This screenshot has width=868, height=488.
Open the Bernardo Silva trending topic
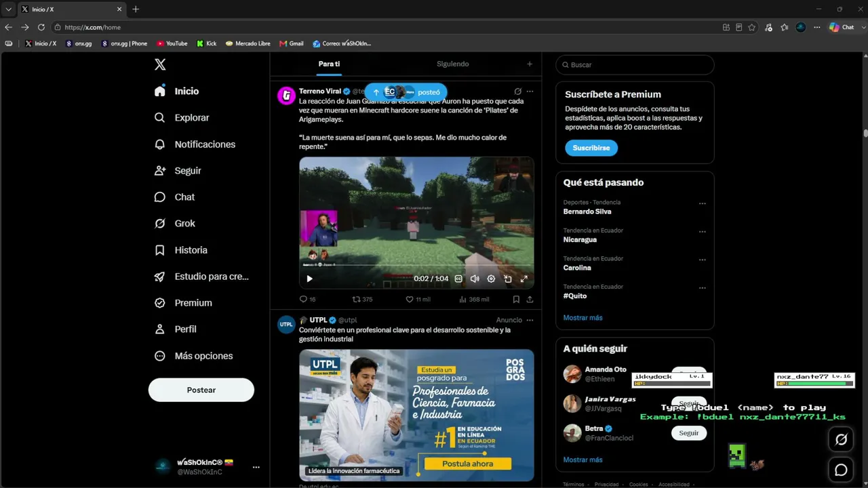click(x=587, y=211)
